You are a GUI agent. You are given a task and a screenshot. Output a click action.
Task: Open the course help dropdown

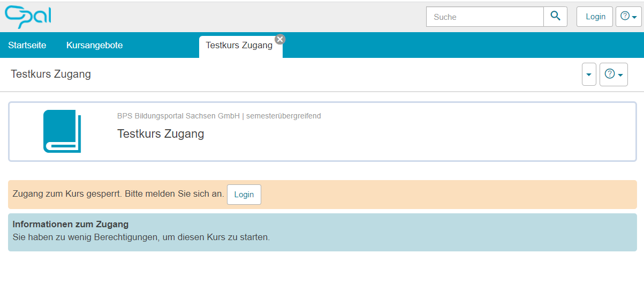click(x=613, y=75)
